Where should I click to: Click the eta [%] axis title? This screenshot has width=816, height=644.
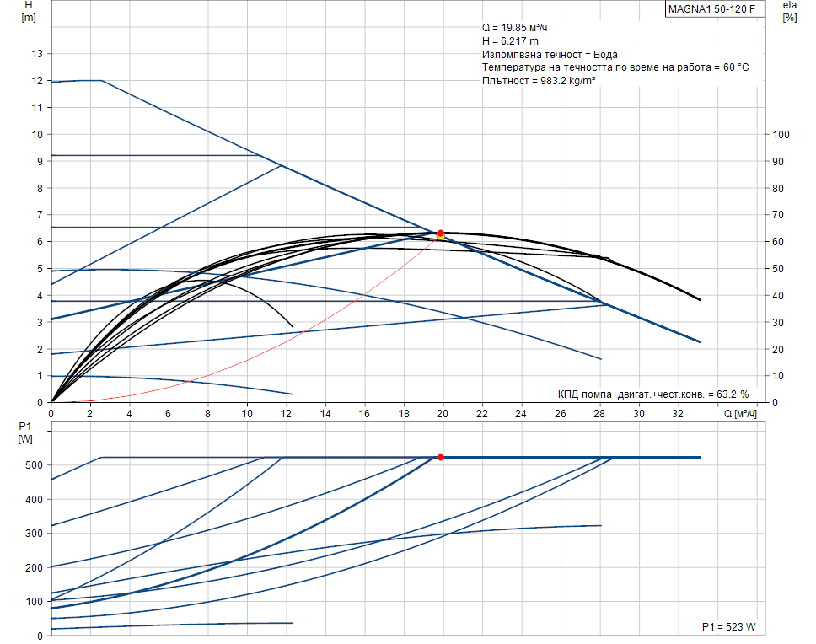tap(789, 12)
